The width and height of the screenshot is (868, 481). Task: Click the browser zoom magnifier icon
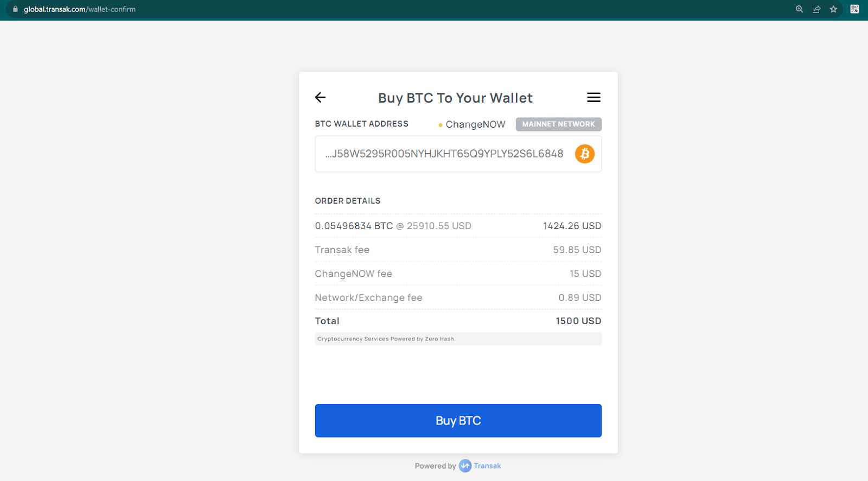(799, 9)
